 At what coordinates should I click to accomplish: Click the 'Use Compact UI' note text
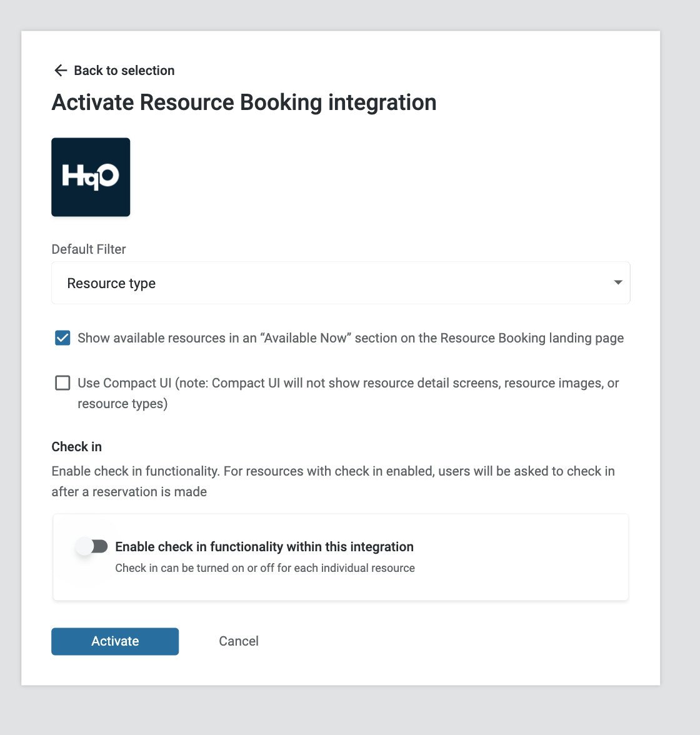pyautogui.click(x=348, y=393)
